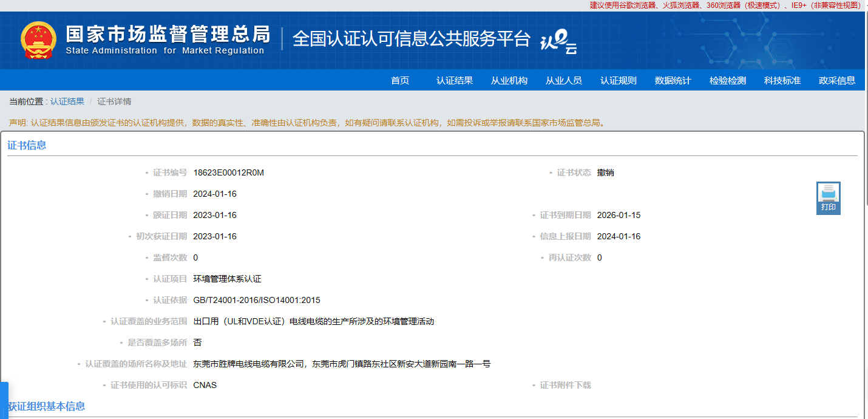Click the 证书详情 breadcrumb text

click(114, 101)
